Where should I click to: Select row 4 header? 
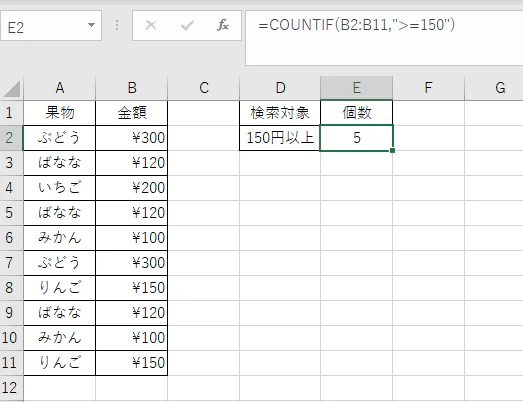tap(12, 188)
